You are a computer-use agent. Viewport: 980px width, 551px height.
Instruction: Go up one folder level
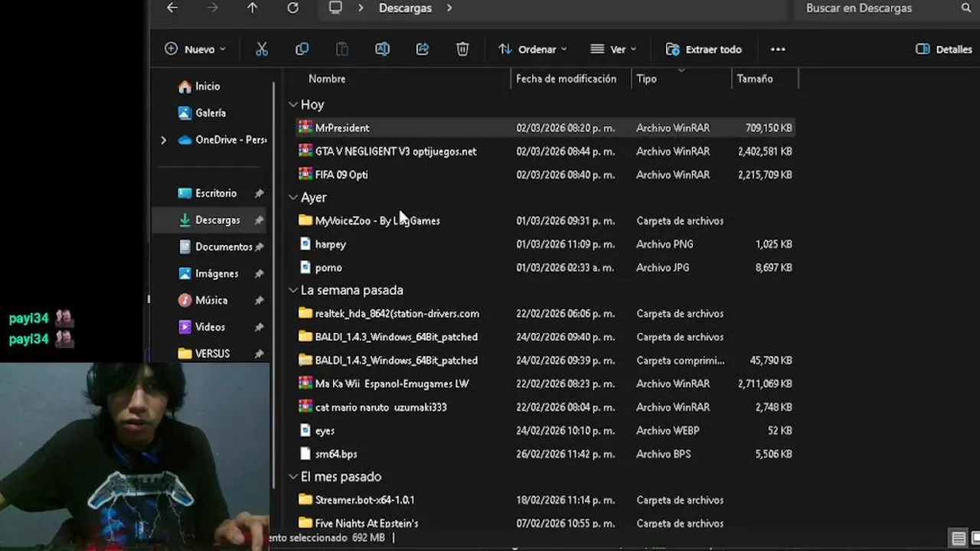click(x=252, y=8)
